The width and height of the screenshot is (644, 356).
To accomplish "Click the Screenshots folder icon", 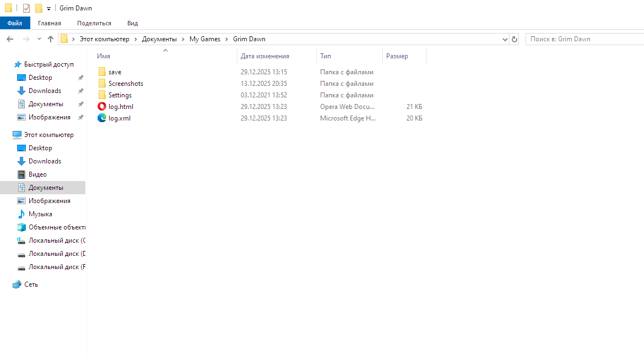I will 102,83.
